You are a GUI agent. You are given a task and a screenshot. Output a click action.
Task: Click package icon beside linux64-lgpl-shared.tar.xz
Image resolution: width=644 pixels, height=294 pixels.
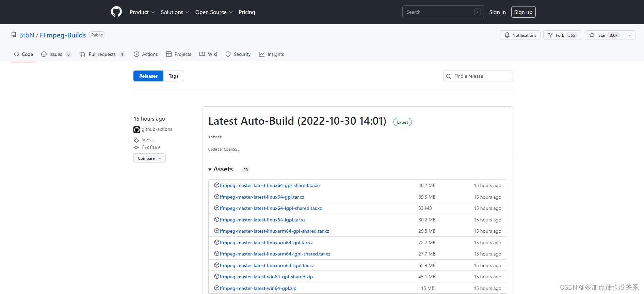217,208
